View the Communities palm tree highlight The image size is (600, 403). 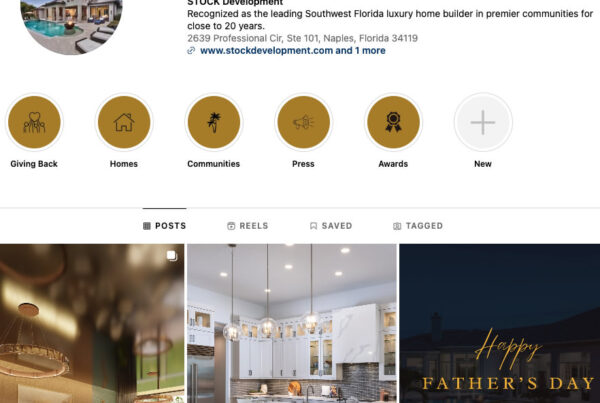pyautogui.click(x=214, y=122)
